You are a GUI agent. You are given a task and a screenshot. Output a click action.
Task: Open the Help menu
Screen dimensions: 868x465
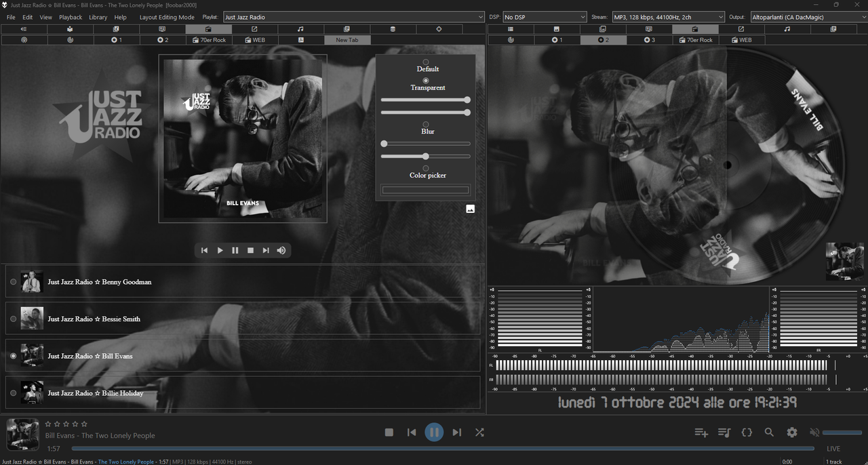coord(121,17)
